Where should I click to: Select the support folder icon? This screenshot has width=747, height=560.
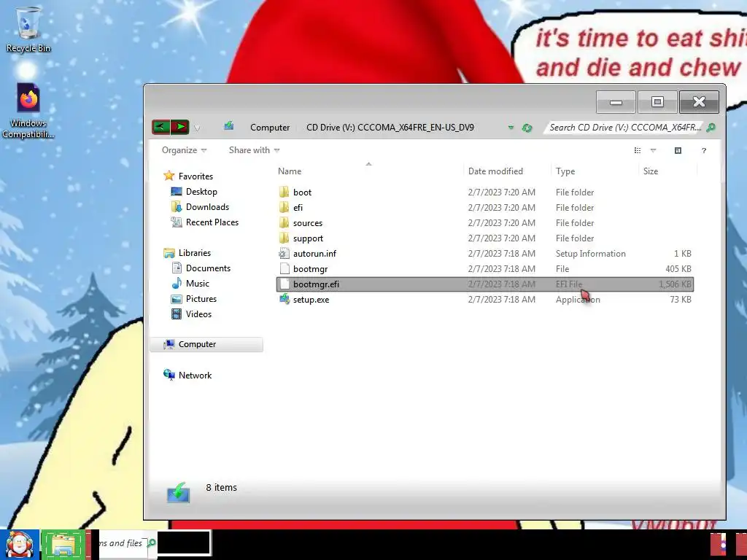pyautogui.click(x=284, y=238)
